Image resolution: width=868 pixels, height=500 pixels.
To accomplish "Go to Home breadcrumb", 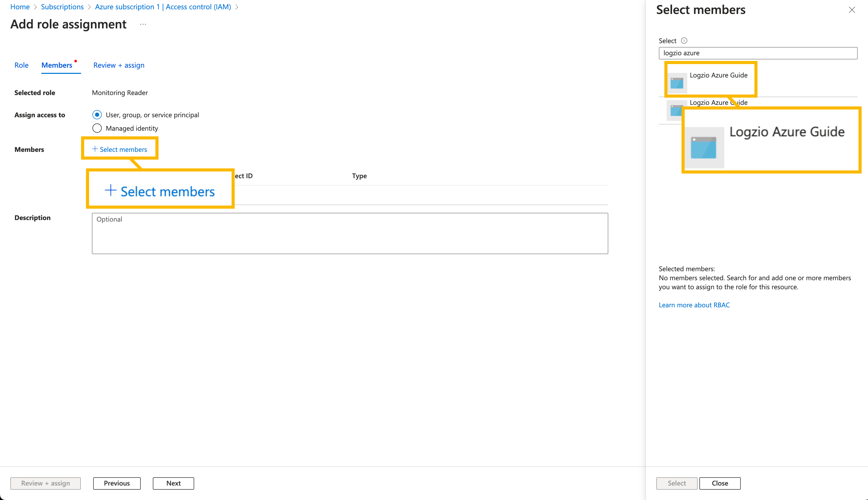I will tap(20, 7).
